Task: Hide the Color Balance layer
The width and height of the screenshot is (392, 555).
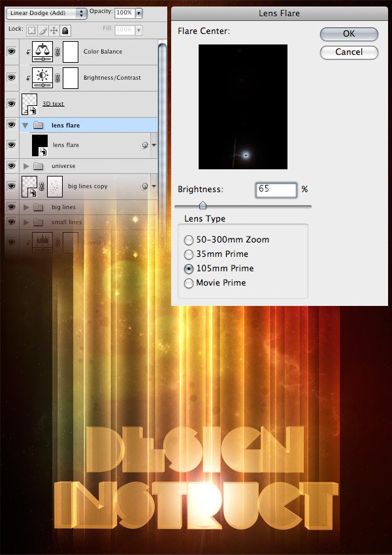Action: [12, 52]
